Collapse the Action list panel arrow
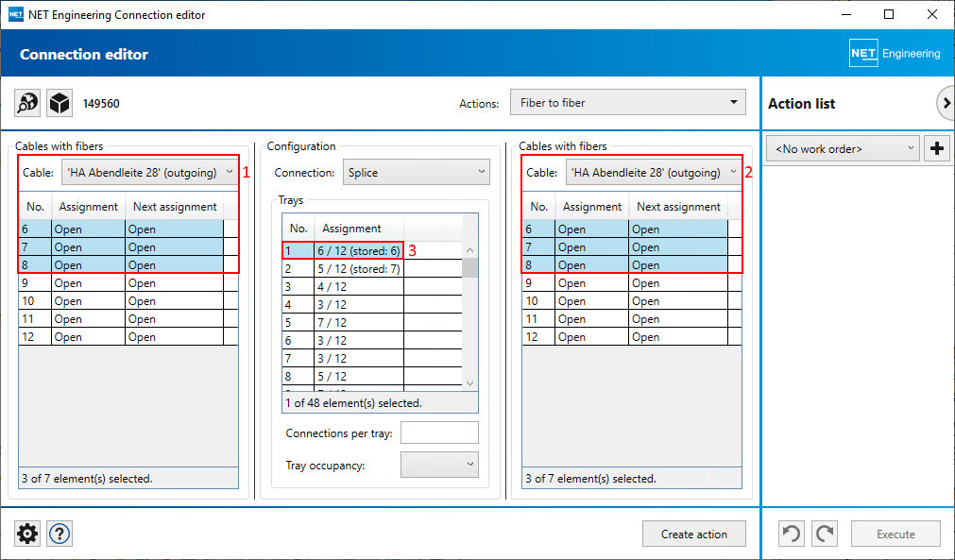The image size is (955, 560). tap(946, 104)
